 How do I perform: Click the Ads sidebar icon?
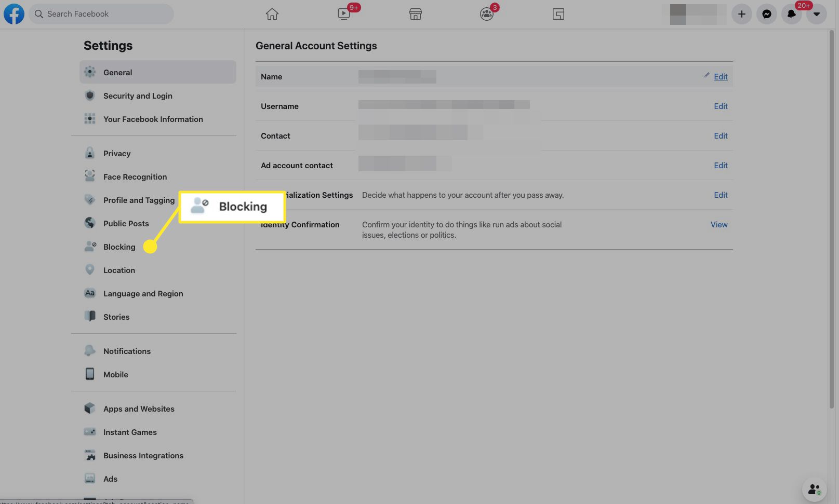[x=90, y=479]
